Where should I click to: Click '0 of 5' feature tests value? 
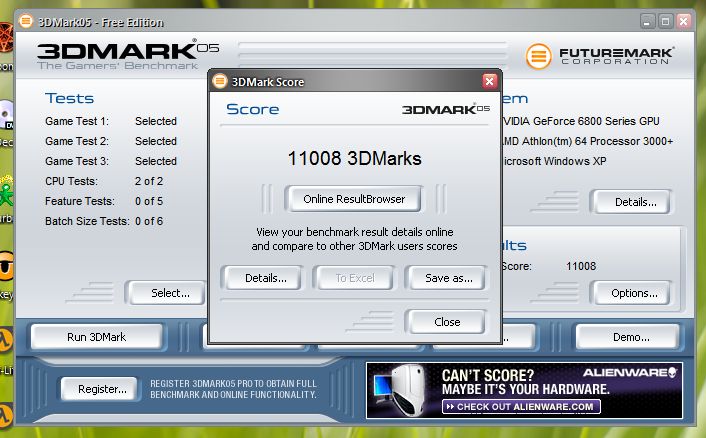[x=149, y=201]
